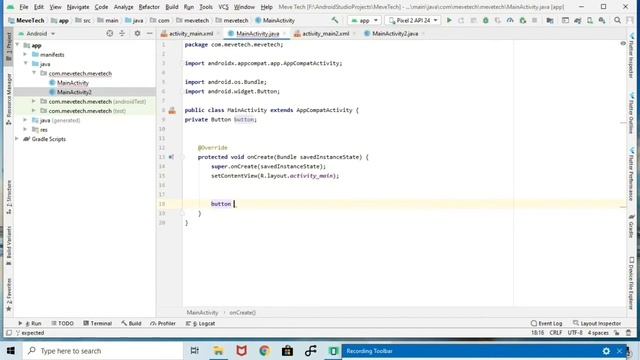The height and width of the screenshot is (360, 640).
Task: Expand the res folder
Action: click(x=25, y=129)
